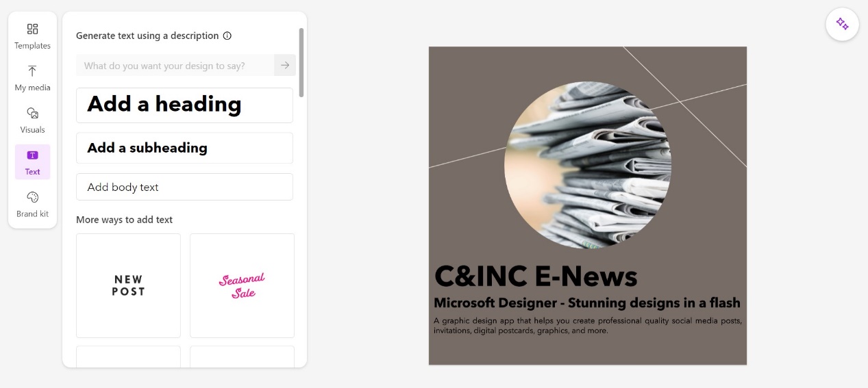
Task: Open the Visuals panel
Action: click(32, 120)
